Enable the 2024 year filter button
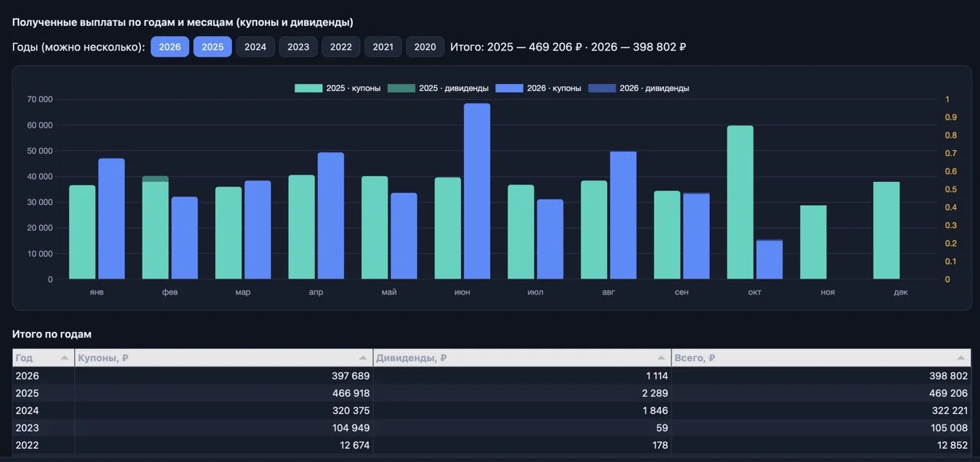Image resolution: width=980 pixels, height=462 pixels. (x=256, y=47)
